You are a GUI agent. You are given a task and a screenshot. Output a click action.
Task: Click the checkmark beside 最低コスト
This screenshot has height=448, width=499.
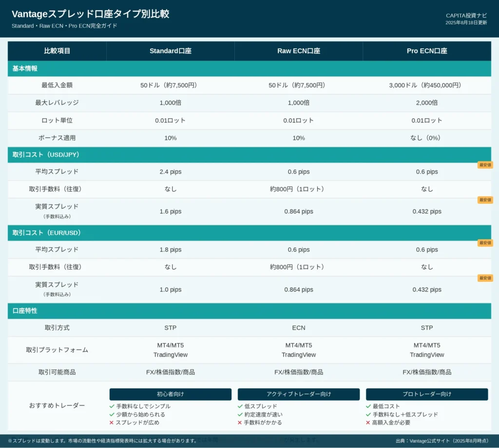coord(368,406)
